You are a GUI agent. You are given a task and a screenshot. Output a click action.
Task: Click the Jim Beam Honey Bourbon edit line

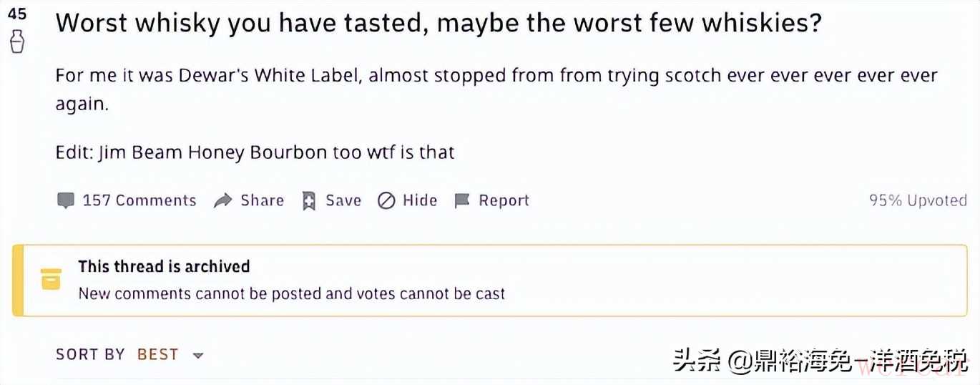pos(255,152)
